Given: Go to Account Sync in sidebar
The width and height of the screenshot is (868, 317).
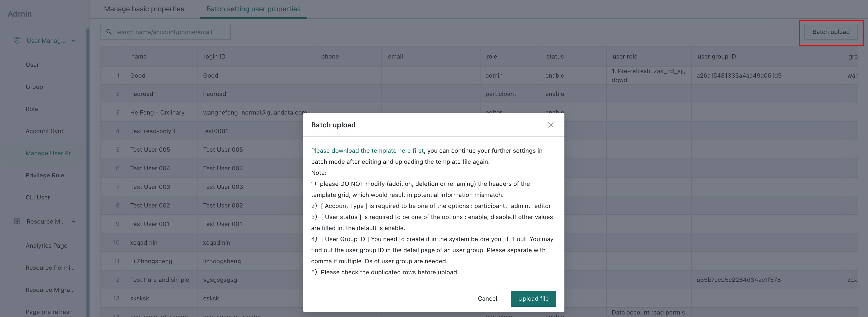Looking at the screenshot, I should (x=45, y=131).
